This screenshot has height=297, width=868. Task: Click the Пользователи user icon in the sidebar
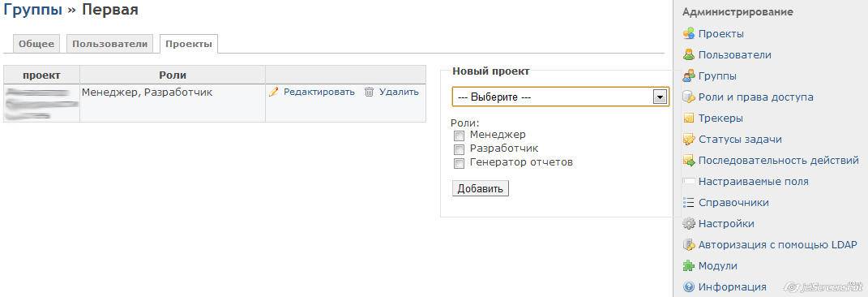tap(689, 55)
